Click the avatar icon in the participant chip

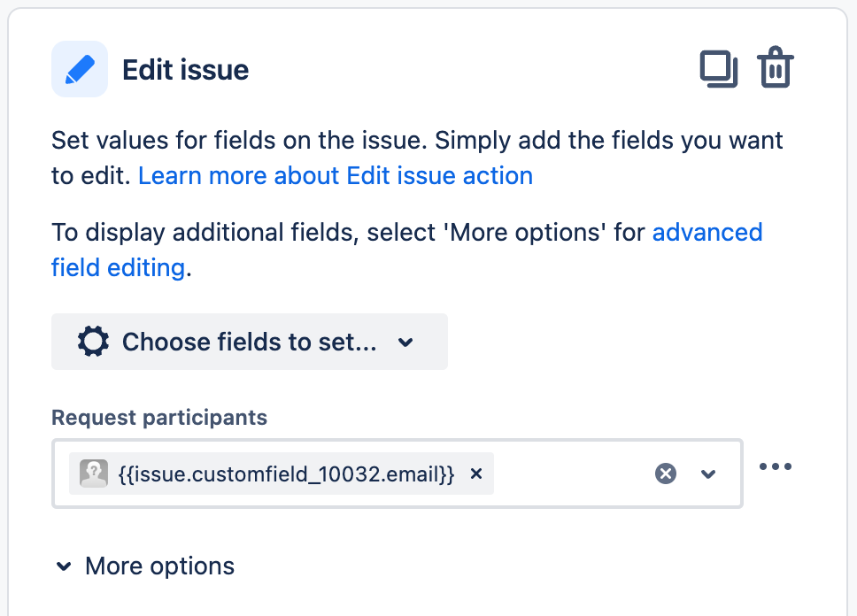93,474
